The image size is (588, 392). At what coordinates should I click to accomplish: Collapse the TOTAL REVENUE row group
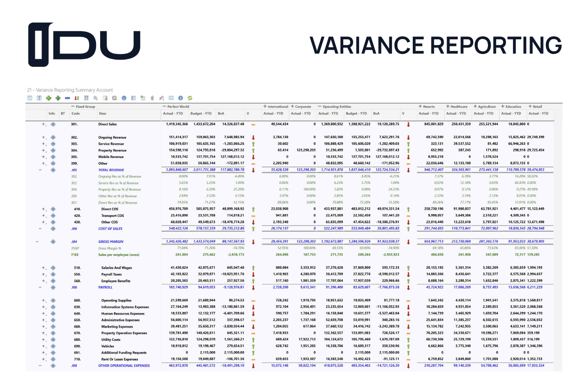pyautogui.click(x=40, y=170)
